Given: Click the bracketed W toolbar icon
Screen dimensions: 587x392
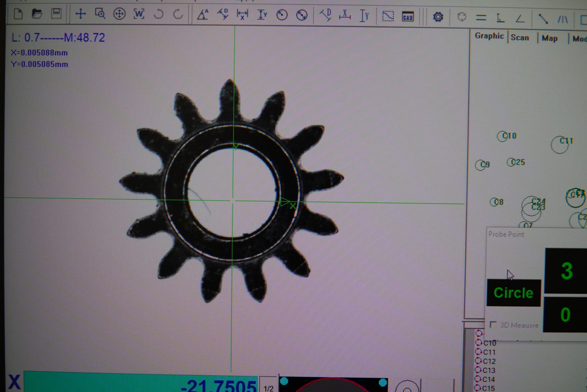Looking at the screenshot, I should tap(139, 14).
